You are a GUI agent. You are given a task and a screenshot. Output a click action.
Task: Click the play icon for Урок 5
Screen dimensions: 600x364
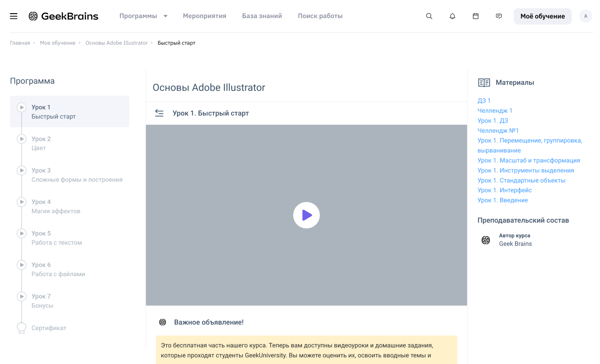(22, 233)
